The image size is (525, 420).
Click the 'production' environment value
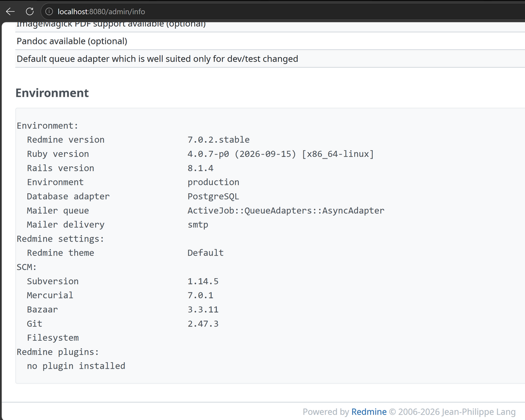213,182
